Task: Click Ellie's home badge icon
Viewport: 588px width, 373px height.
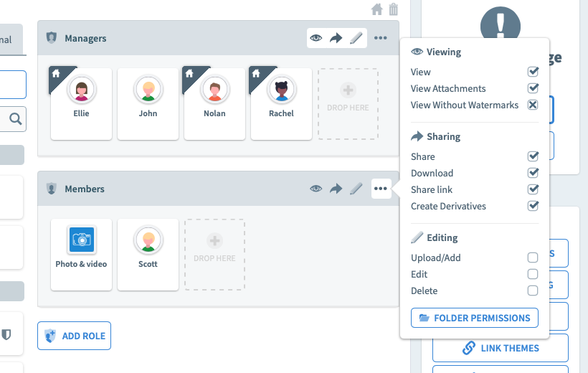Action: 56,74
